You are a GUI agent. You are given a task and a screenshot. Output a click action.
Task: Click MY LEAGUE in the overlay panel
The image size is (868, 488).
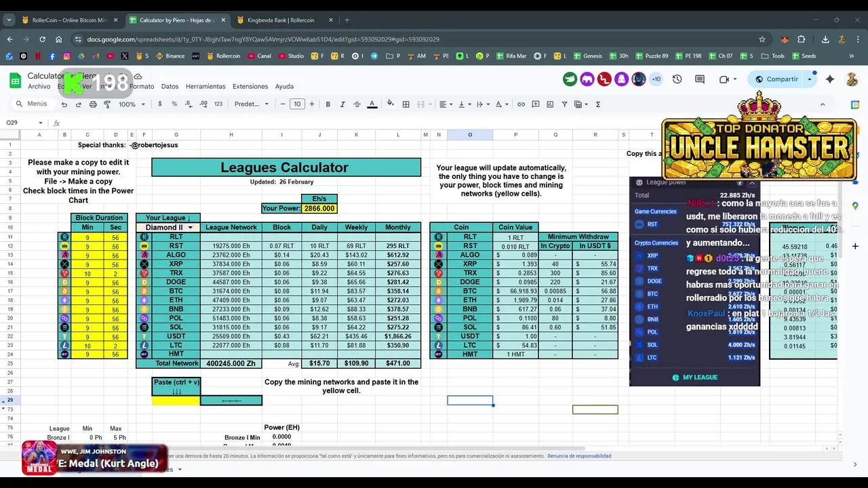click(x=694, y=378)
